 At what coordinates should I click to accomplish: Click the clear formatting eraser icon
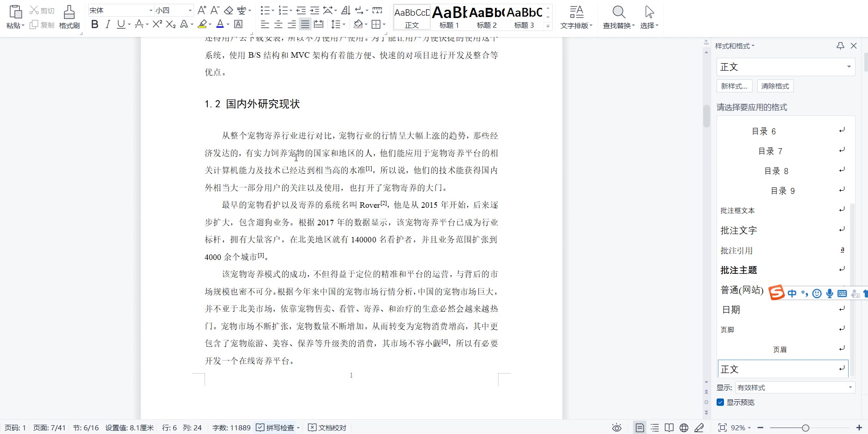point(229,10)
